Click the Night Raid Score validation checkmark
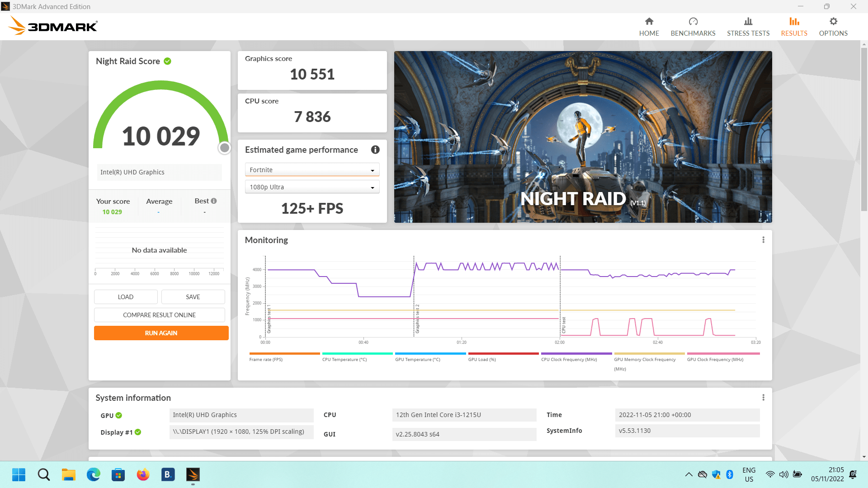The image size is (868, 488). click(x=167, y=61)
